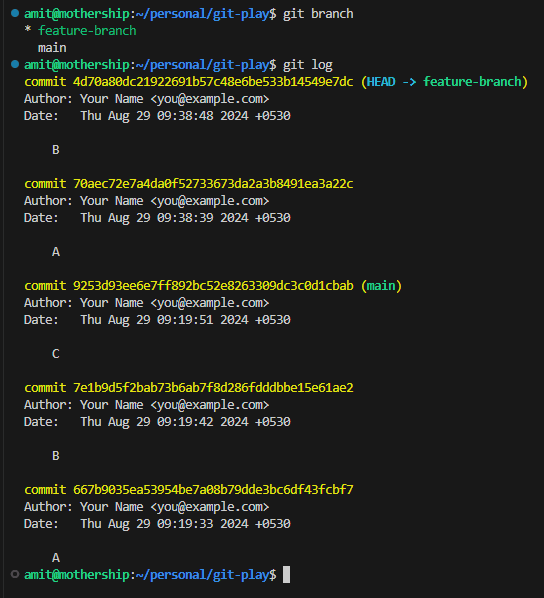Click commit hash 70aec72e7a4da0f52733673da2a3b8491ea3a22c
The image size is (544, 598).
click(x=213, y=184)
